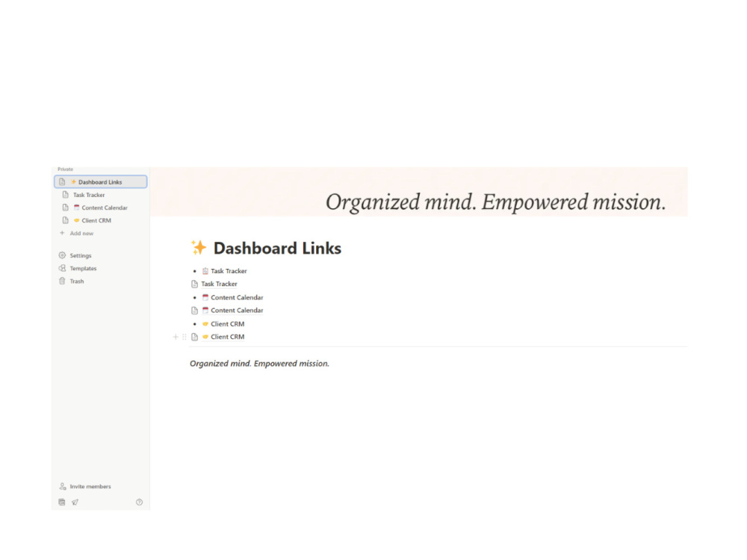Open the Content Calendar page block link
747x560 pixels.
coord(237,311)
